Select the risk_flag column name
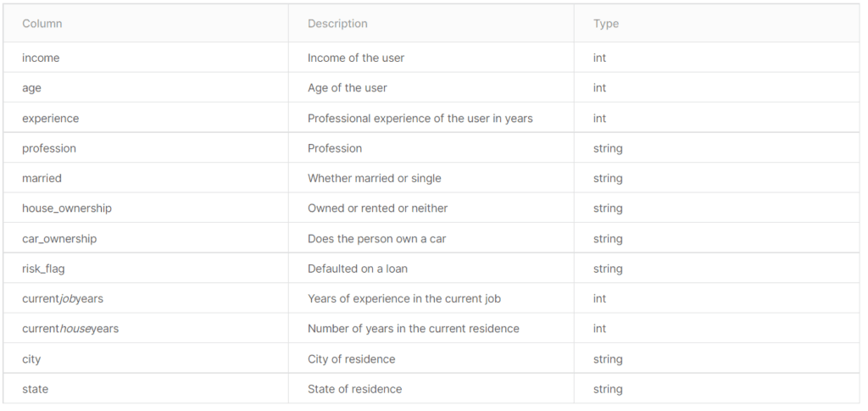 coord(43,269)
